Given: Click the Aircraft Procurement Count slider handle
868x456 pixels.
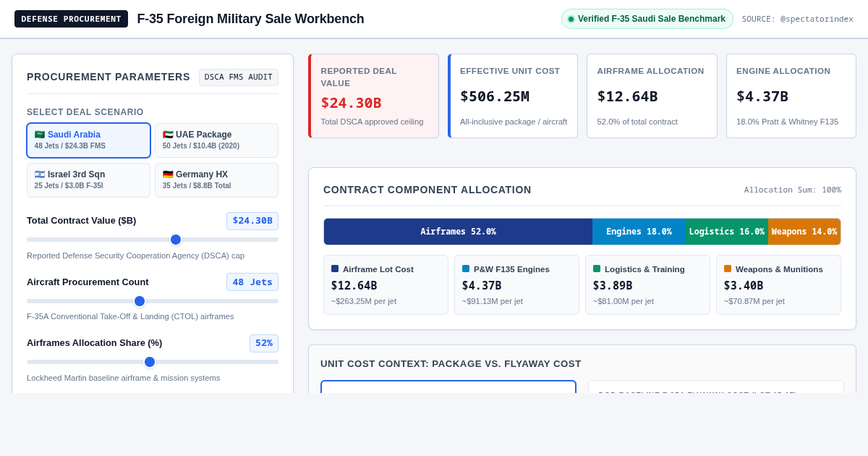Looking at the screenshot, I should [x=140, y=301].
